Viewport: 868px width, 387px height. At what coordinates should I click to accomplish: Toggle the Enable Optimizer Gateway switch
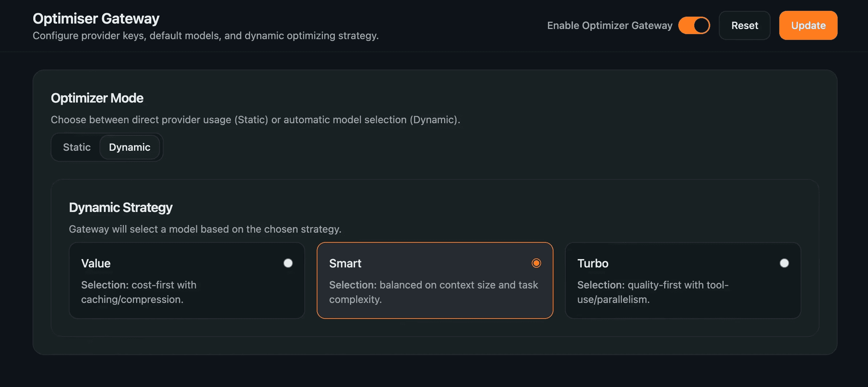(x=694, y=25)
